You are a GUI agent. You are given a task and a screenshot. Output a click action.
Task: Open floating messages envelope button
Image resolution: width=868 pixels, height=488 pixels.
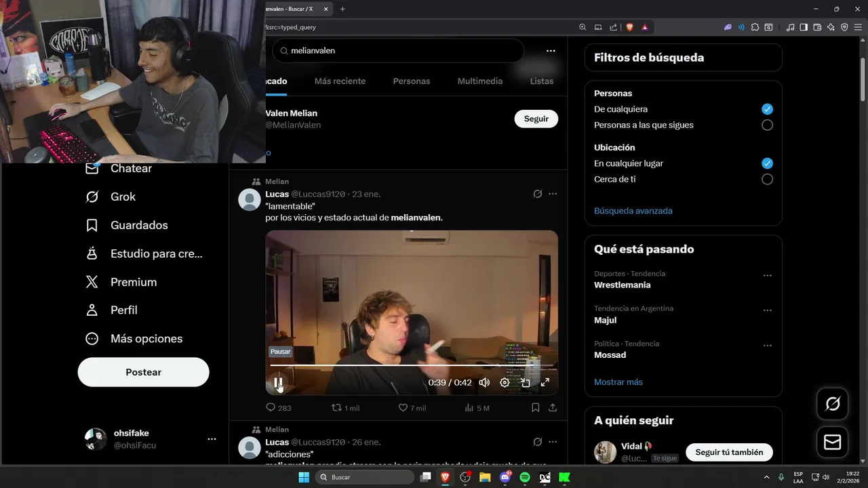click(832, 443)
